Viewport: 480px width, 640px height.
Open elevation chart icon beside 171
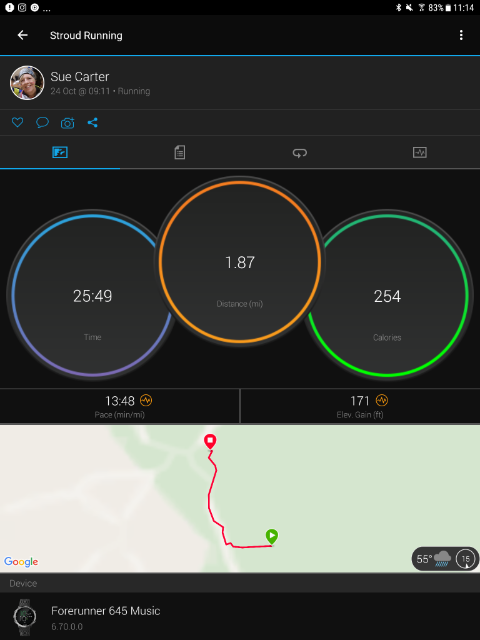[x=382, y=400]
